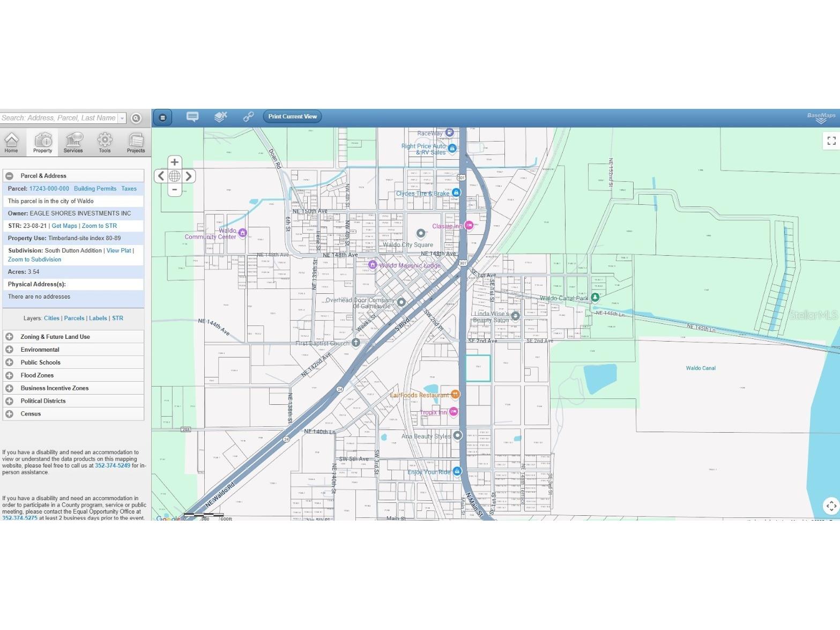Zoom in with the plus button
840x630 pixels.
pos(174,162)
